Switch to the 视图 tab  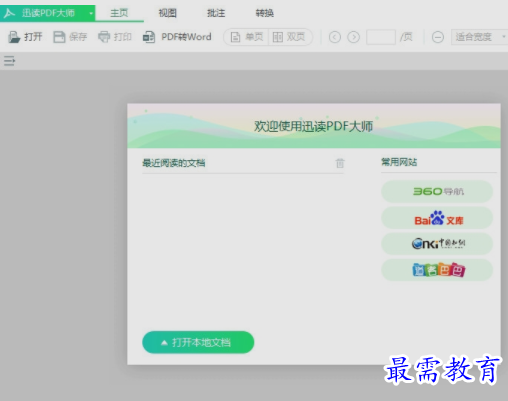point(167,13)
